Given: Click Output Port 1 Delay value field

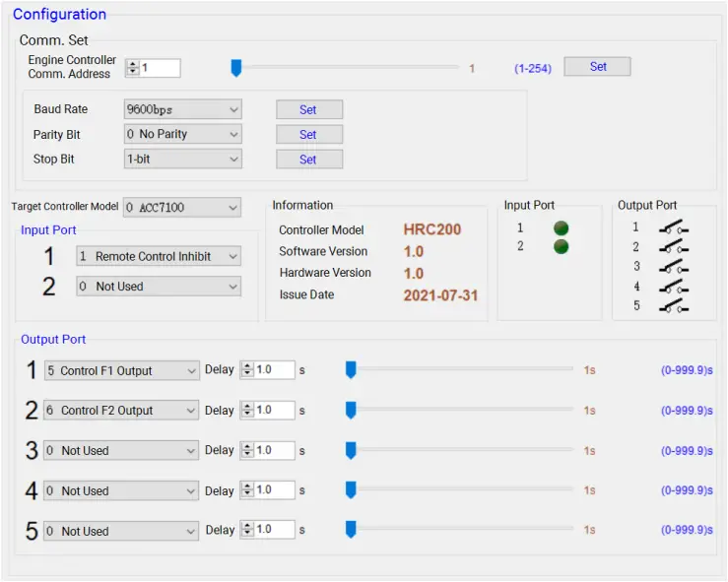Looking at the screenshot, I should pyautogui.click(x=274, y=369).
